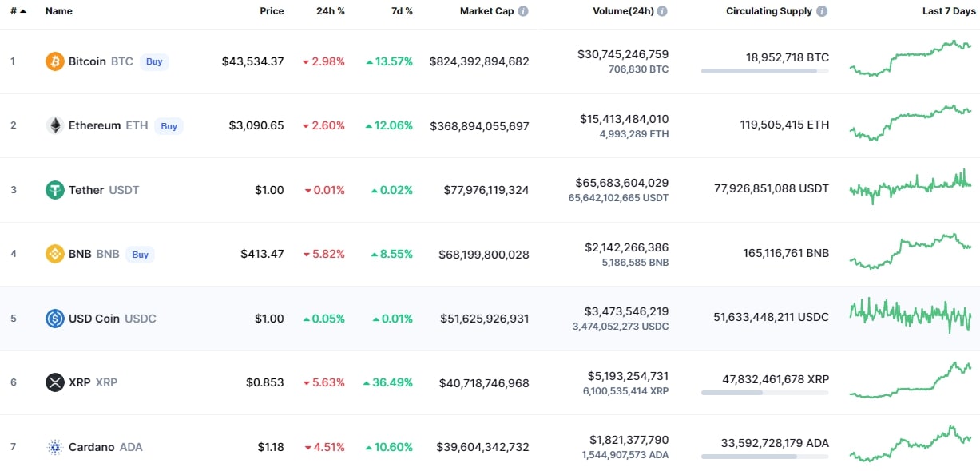Click the XRP logo icon
This screenshot has width=980, height=471.
[55, 382]
